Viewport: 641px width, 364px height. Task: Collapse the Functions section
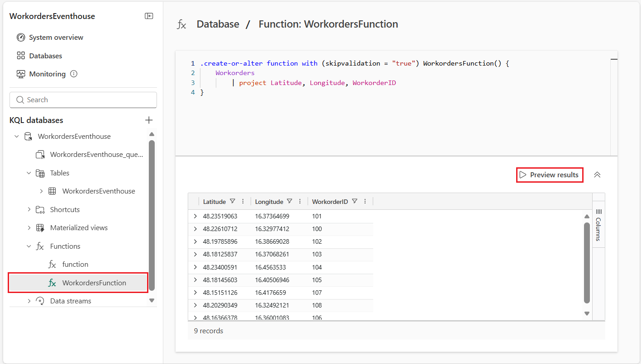pos(29,246)
